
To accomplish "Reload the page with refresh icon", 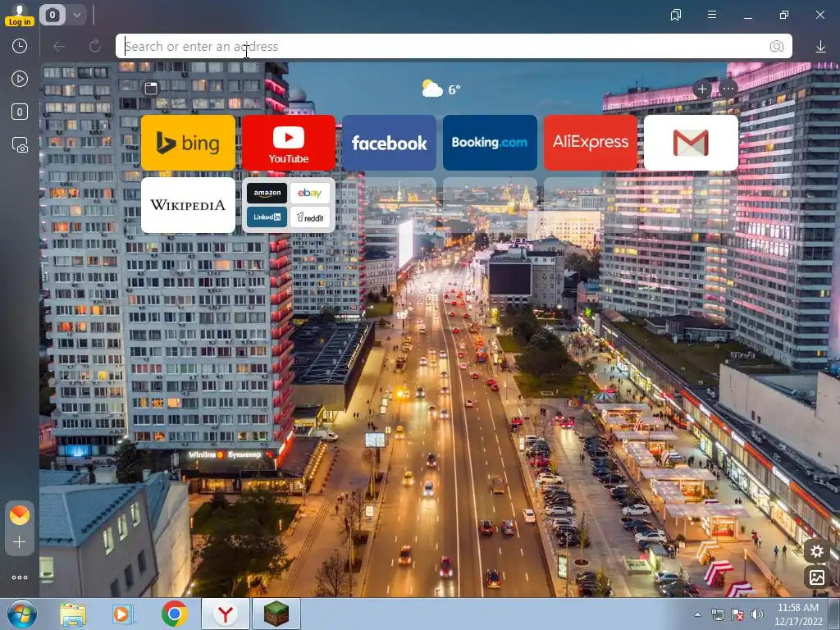I will click(95, 46).
